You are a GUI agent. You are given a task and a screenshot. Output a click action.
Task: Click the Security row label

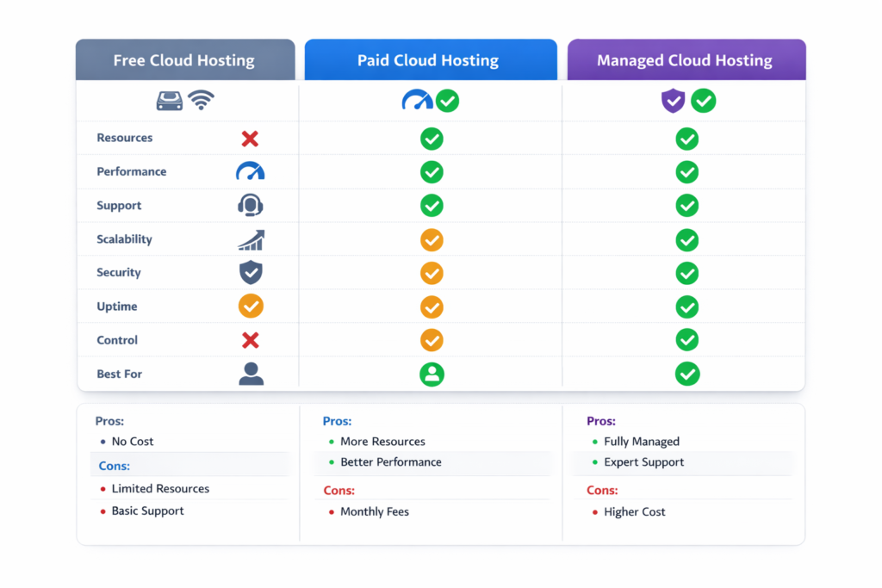[x=119, y=273]
